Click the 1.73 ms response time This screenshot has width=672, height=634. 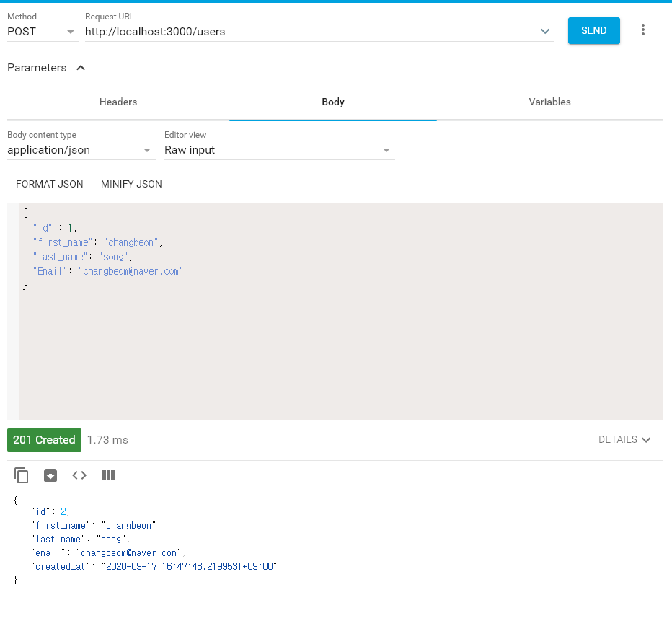tap(107, 440)
